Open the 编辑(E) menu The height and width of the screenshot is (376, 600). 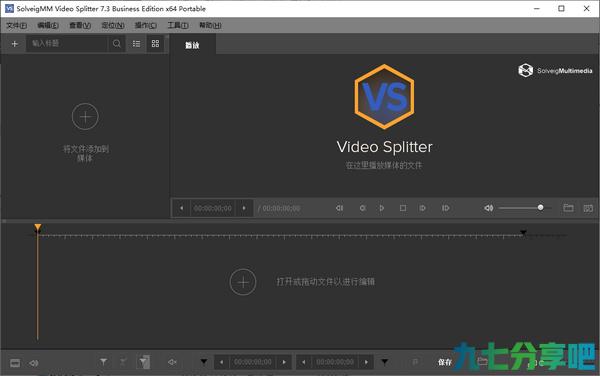coord(48,25)
